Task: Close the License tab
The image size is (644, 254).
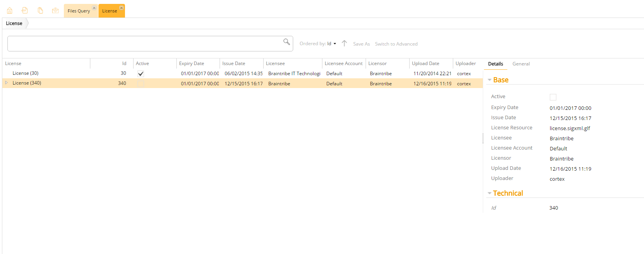Action: coord(121,8)
